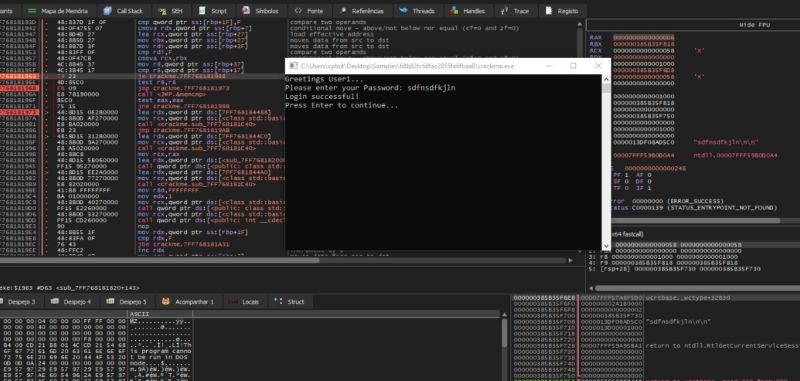Click the Struct tab icon
The width and height of the screenshot is (800, 381).
(x=278, y=302)
